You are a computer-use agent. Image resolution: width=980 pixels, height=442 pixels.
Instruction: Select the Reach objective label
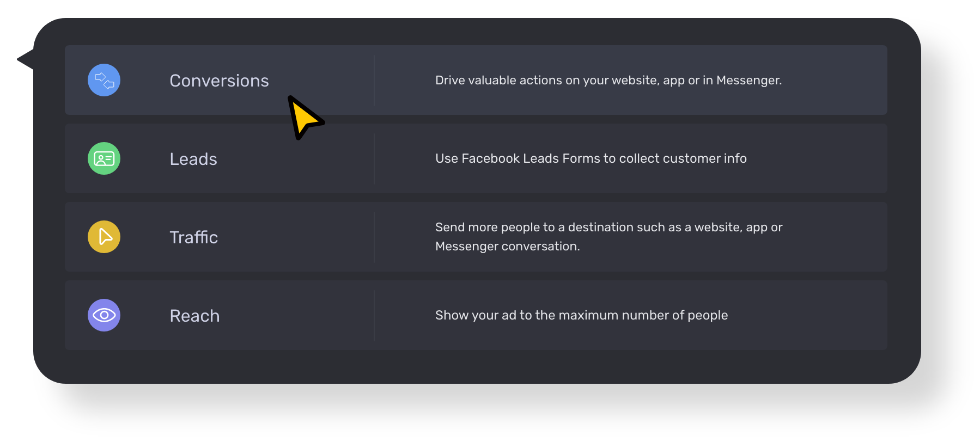194,316
